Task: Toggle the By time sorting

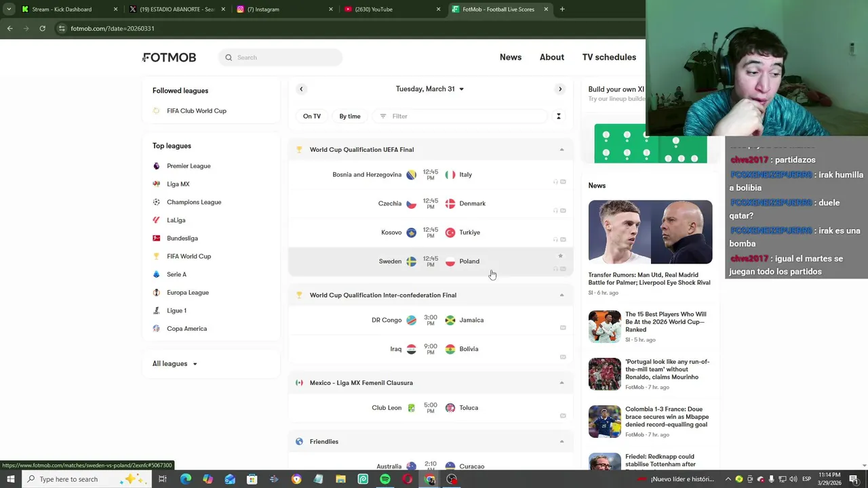Action: click(x=350, y=116)
